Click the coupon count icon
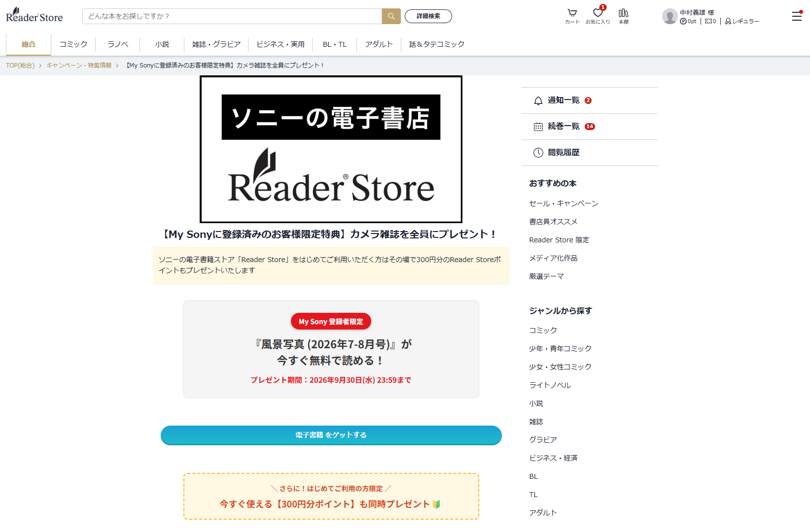The height and width of the screenshot is (532, 810). [710, 21]
